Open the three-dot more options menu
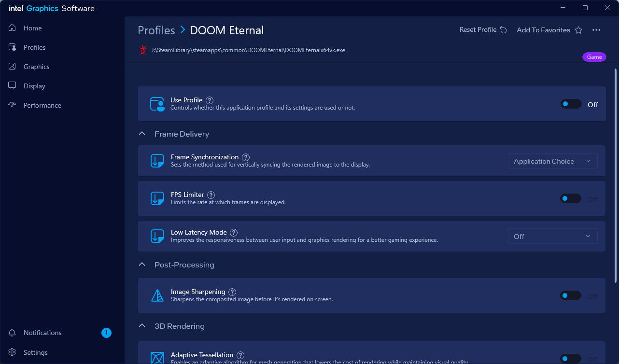Screen dimensions: 619x364 [596, 30]
